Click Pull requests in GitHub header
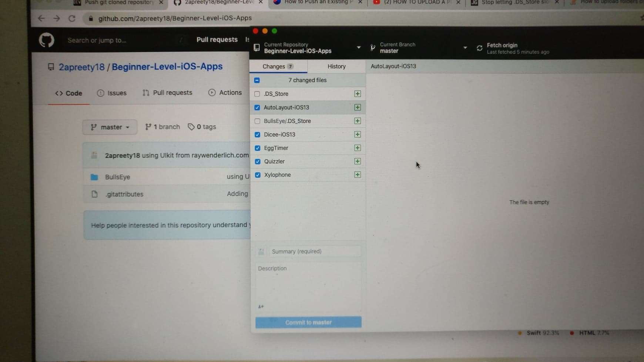 [x=217, y=40]
